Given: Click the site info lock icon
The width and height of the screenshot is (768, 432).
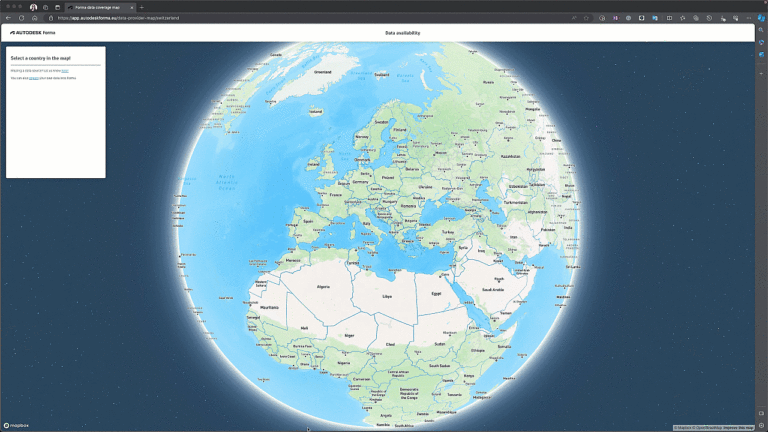Looking at the screenshot, I should click(50, 18).
